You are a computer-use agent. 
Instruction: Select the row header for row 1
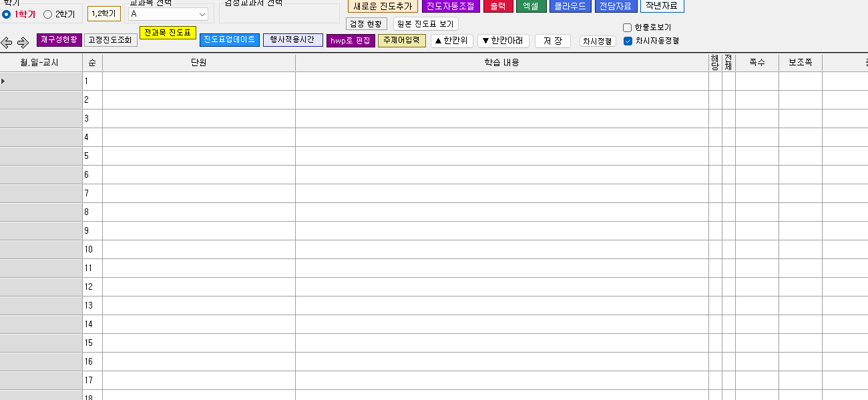pos(41,81)
